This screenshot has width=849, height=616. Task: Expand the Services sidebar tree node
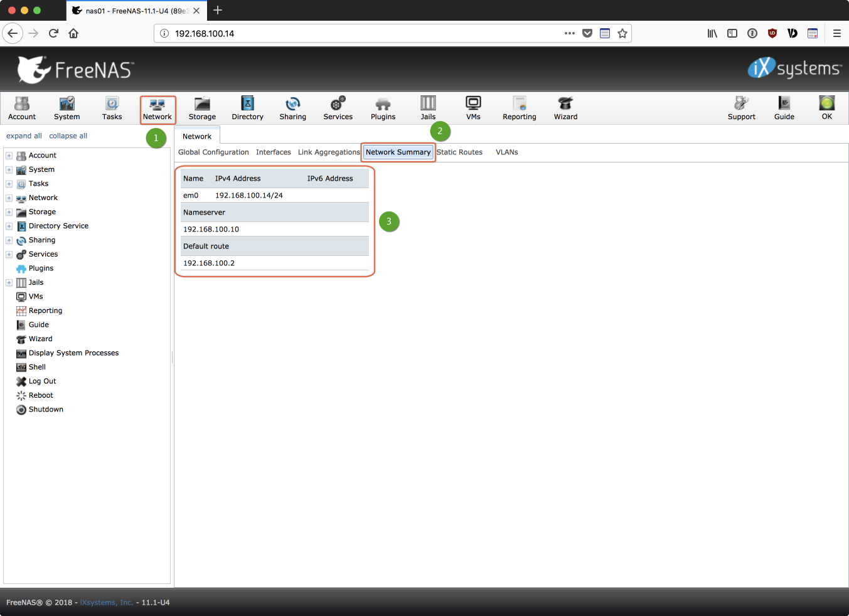click(9, 255)
